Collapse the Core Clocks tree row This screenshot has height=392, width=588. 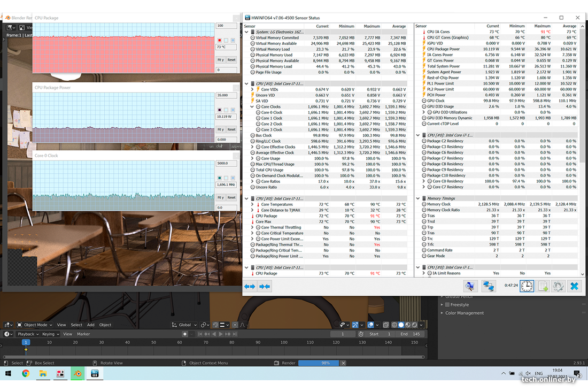tap(252, 107)
